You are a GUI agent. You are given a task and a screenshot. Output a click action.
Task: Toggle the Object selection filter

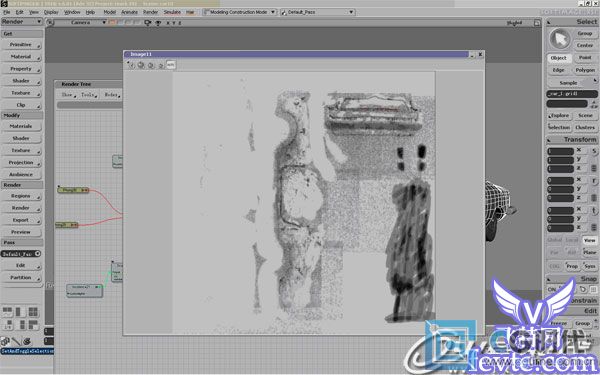(x=559, y=58)
